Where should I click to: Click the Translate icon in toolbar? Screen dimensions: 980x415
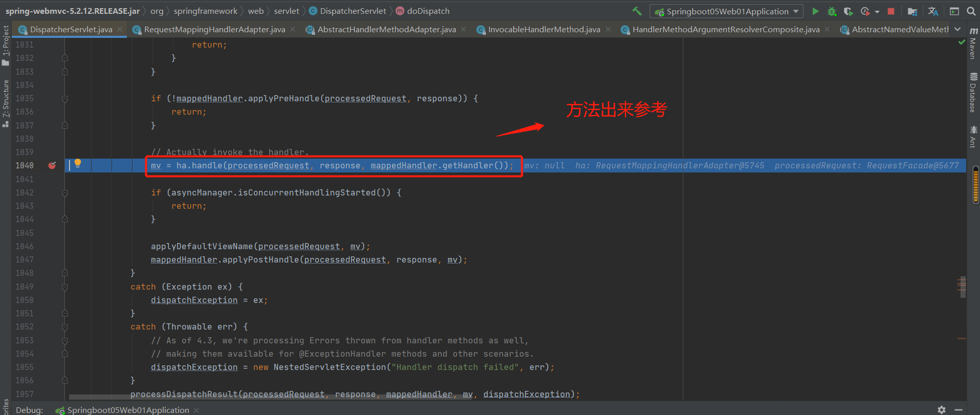pyautogui.click(x=933, y=11)
